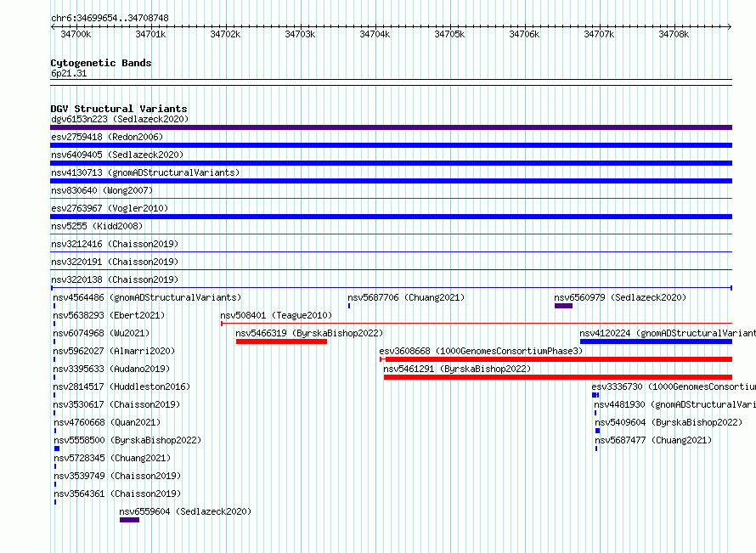Click the 34707k ruler position
This screenshot has height=553, width=756.
(599, 34)
